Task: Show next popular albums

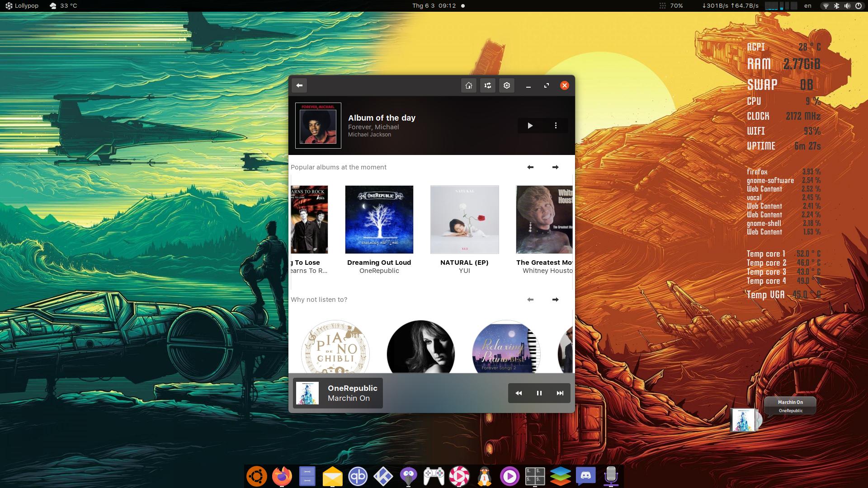Action: 555,167
